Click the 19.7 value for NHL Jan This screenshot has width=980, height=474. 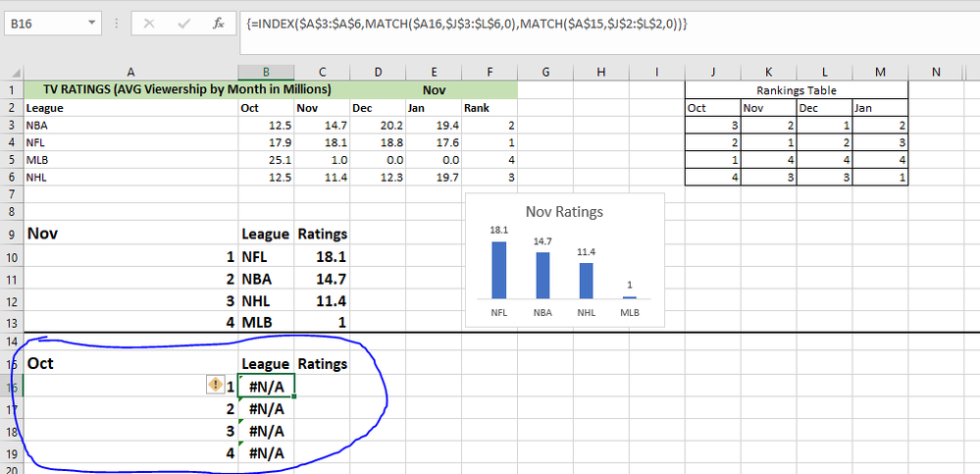tap(434, 177)
